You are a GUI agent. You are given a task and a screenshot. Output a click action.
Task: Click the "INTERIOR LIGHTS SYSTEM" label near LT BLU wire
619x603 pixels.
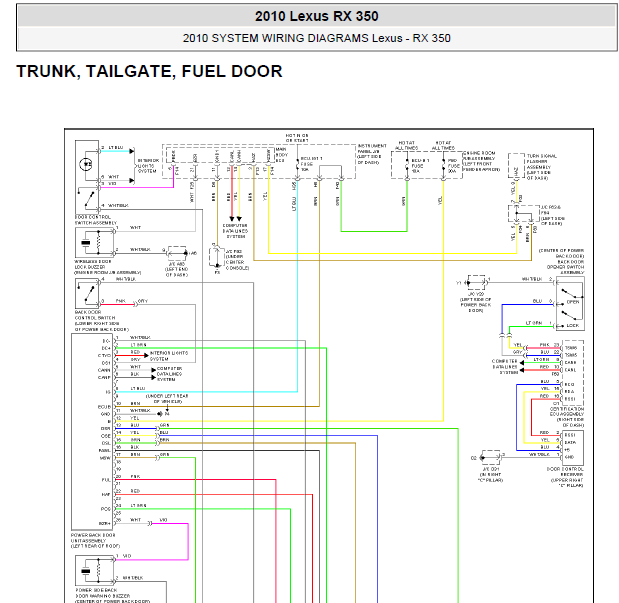tap(148, 166)
